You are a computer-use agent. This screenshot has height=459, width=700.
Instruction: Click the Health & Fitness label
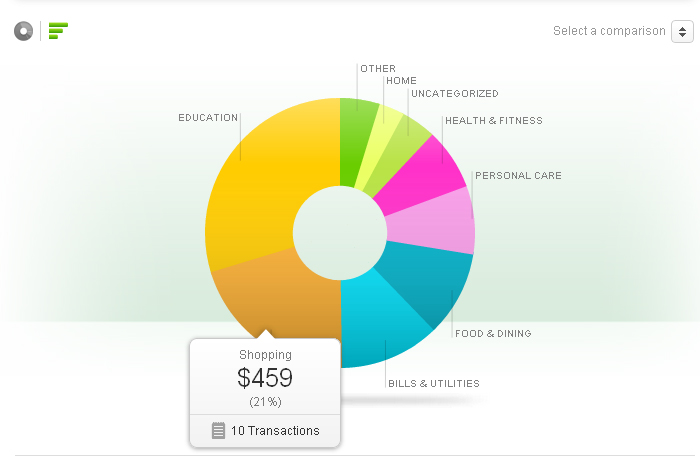pos(494,121)
